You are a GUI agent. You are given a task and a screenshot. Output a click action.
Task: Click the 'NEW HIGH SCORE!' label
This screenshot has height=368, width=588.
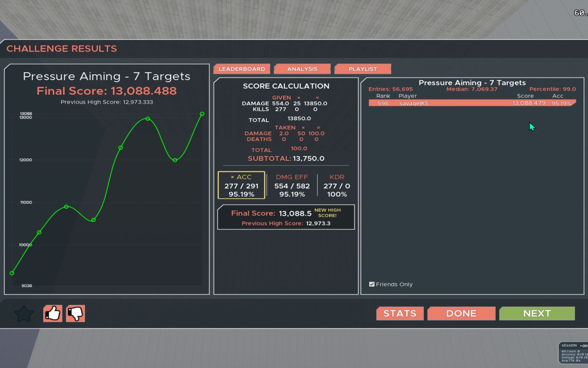pos(327,213)
